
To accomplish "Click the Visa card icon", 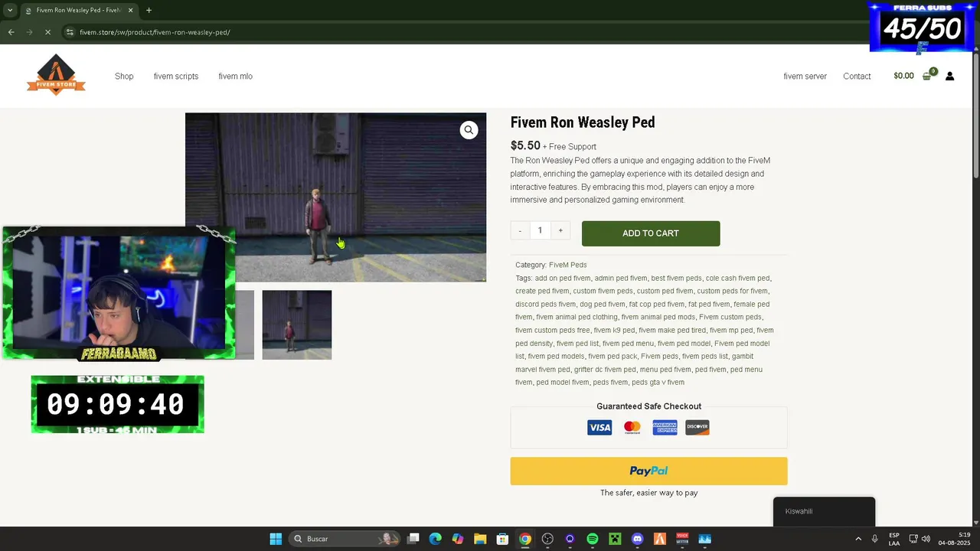I will coord(599,428).
